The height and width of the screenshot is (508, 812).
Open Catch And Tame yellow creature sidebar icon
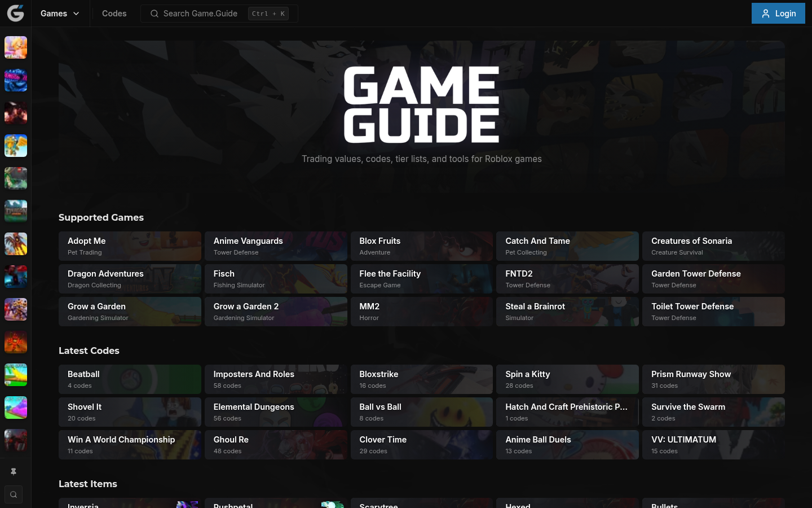pyautogui.click(x=16, y=146)
